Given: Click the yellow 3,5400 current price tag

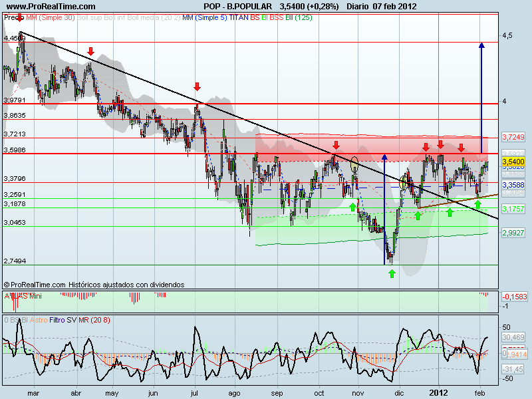Looking at the screenshot, I should pos(513,162).
